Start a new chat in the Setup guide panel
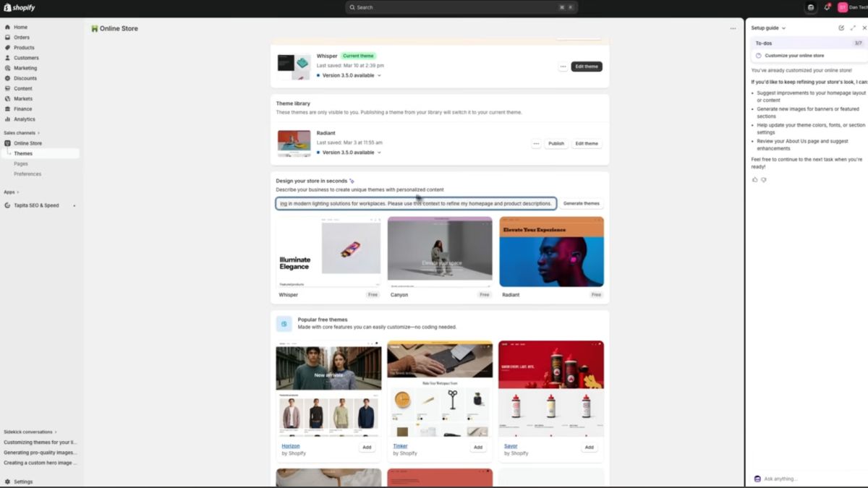 (x=841, y=27)
